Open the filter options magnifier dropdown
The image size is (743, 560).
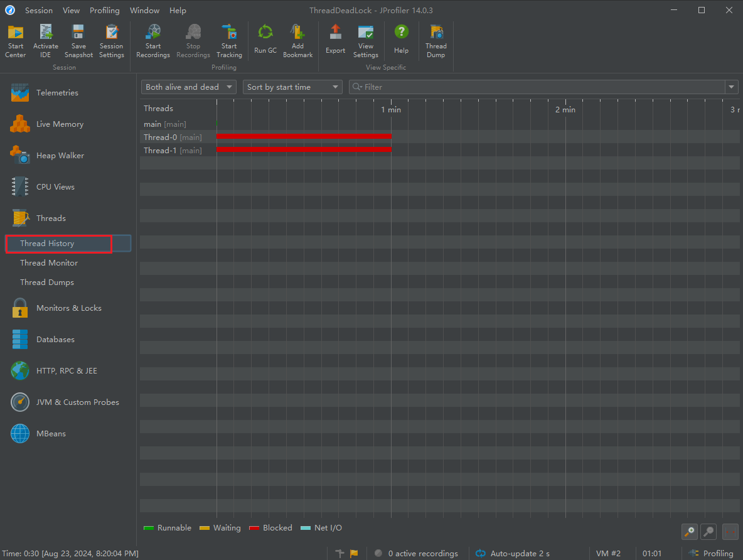point(358,87)
